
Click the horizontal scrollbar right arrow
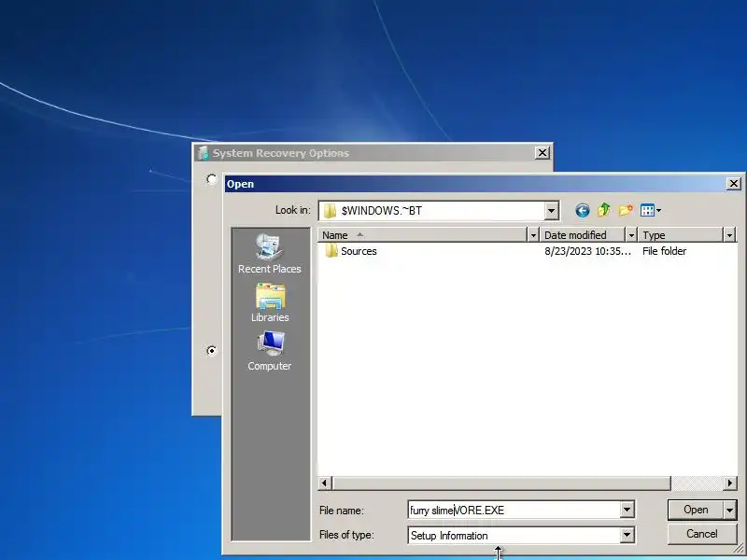point(730,483)
